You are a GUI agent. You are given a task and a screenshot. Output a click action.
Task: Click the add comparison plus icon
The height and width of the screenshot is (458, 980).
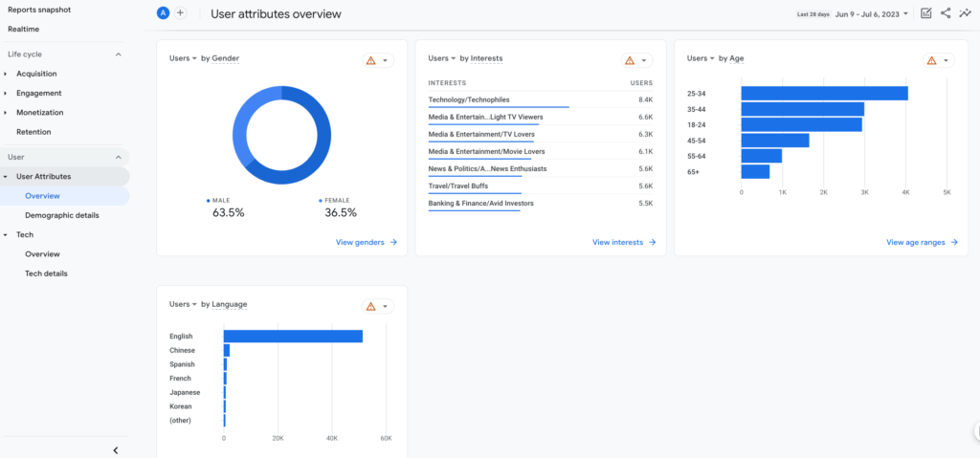[181, 13]
